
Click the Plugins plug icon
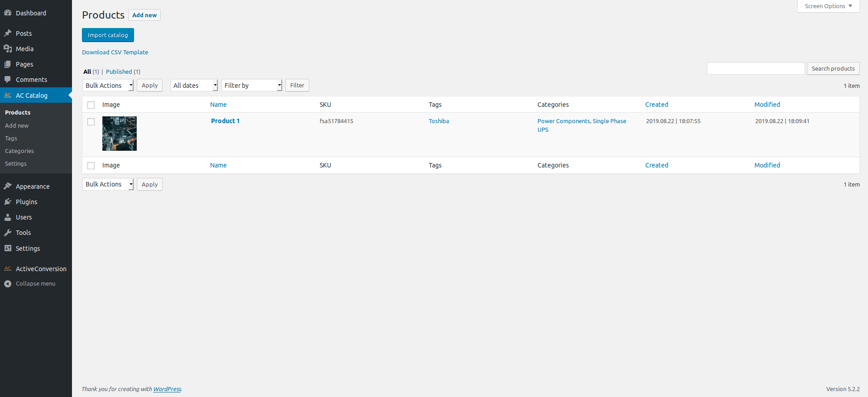(8, 201)
